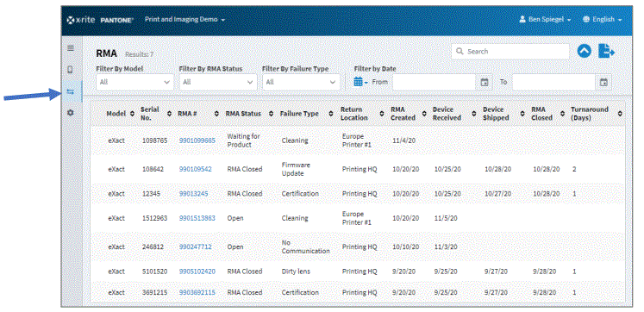
Task: Click the From date input field
Action: pos(435,82)
